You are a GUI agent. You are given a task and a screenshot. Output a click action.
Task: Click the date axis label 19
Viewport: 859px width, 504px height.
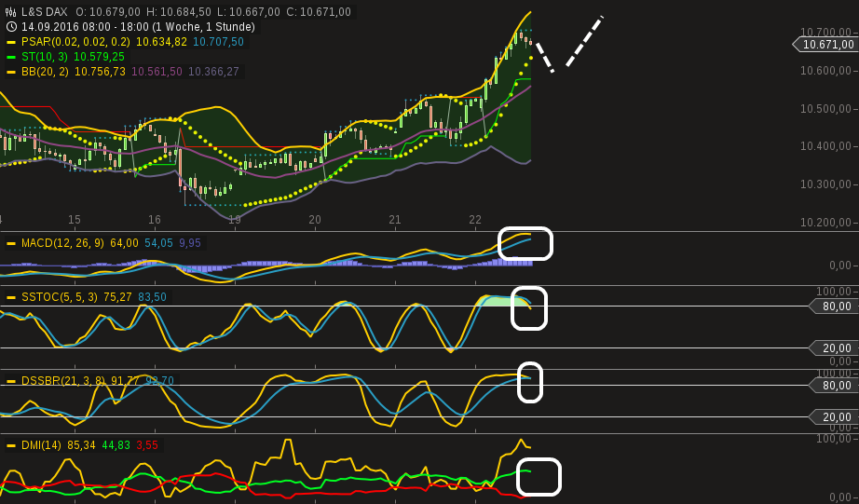coord(235,220)
